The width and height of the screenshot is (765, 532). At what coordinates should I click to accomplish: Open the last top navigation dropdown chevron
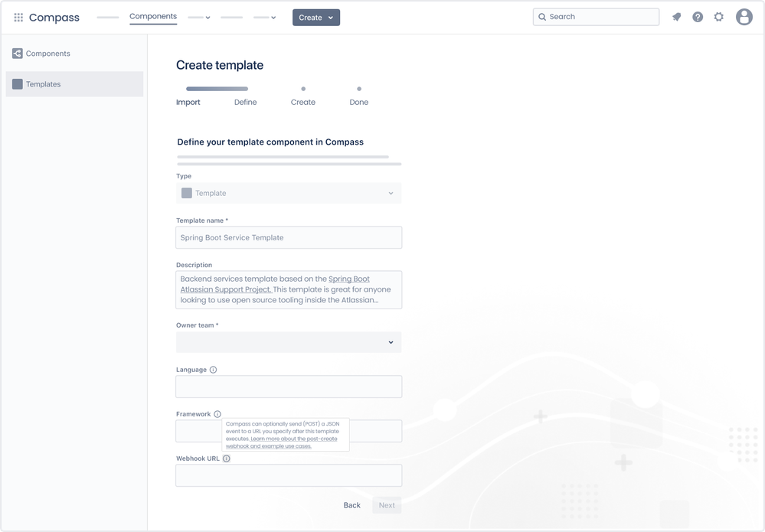[x=273, y=18]
